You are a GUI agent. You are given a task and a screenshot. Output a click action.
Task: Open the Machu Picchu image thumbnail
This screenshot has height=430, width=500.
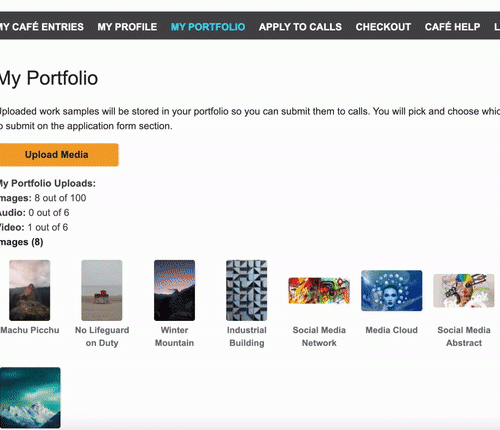click(30, 290)
